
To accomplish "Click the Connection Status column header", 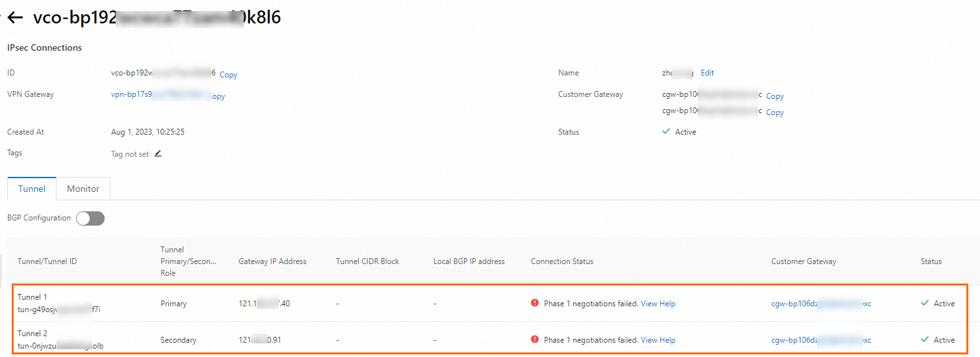I will tap(561, 261).
